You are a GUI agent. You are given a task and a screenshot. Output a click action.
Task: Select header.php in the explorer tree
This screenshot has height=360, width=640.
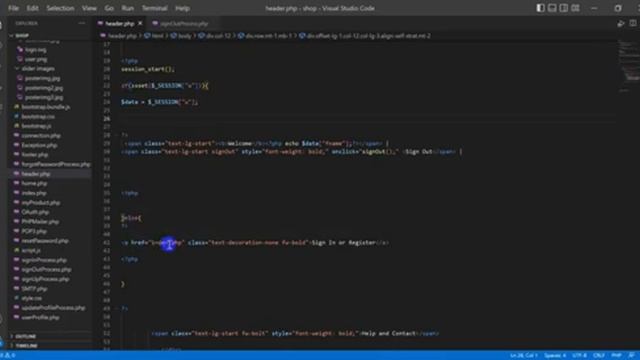(36, 174)
